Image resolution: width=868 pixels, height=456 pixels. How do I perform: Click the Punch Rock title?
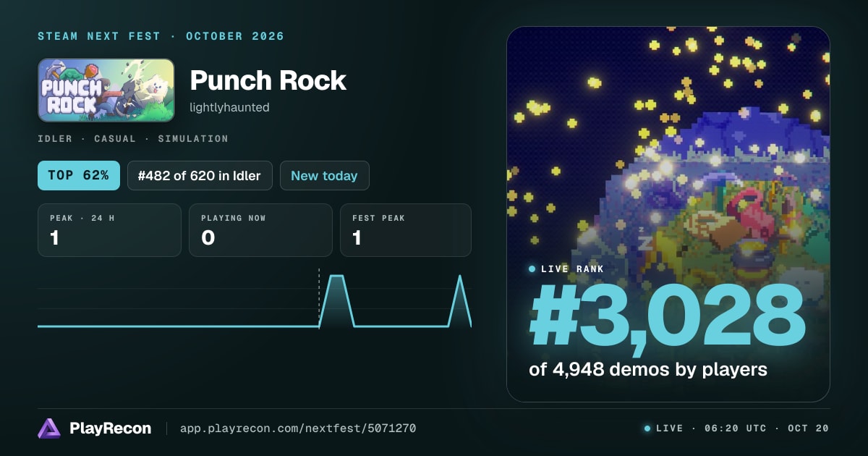point(268,80)
